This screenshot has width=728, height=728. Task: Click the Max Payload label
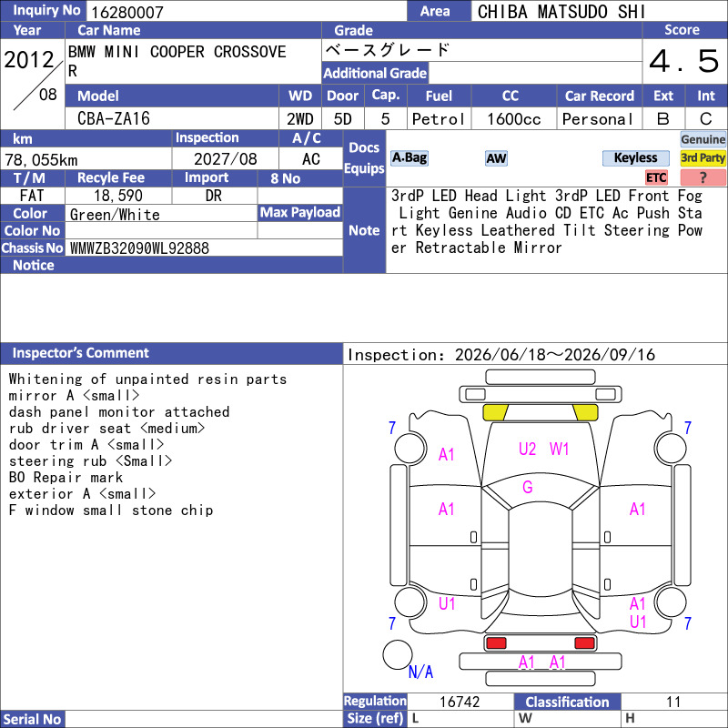[300, 212]
